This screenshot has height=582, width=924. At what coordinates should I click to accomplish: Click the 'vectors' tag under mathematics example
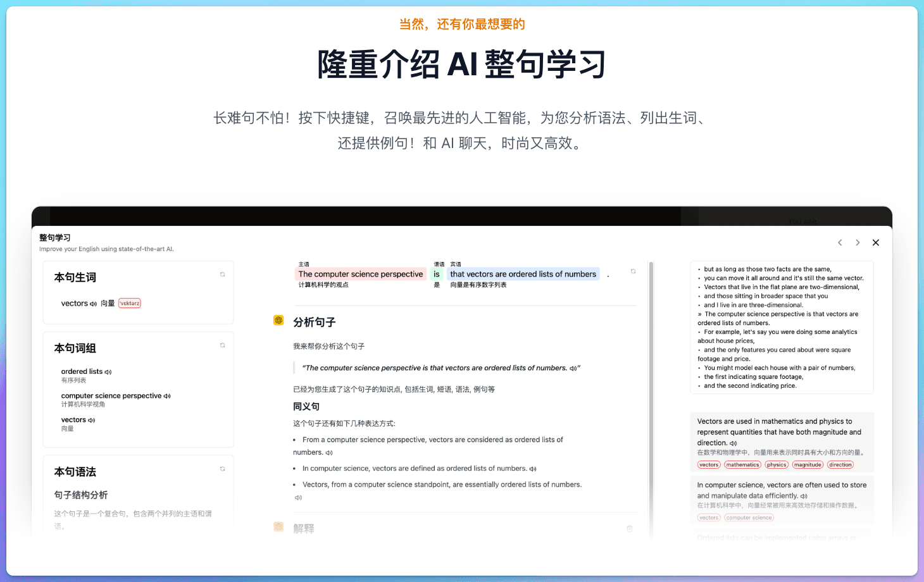click(x=709, y=465)
